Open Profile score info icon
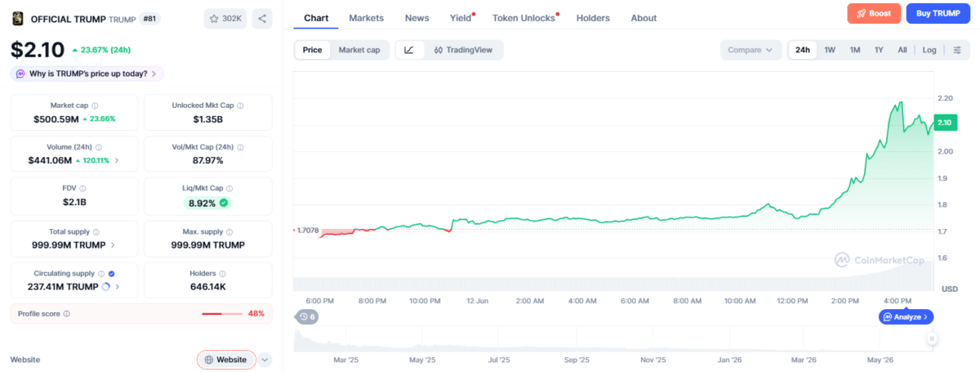Screen dimensions: 980x372 pos(67,313)
